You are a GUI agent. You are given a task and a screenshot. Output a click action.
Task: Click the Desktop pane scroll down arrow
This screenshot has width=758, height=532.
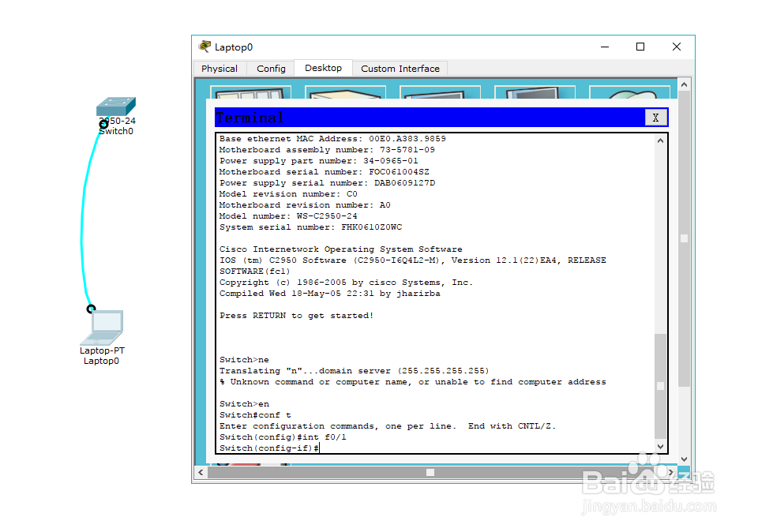click(x=684, y=459)
